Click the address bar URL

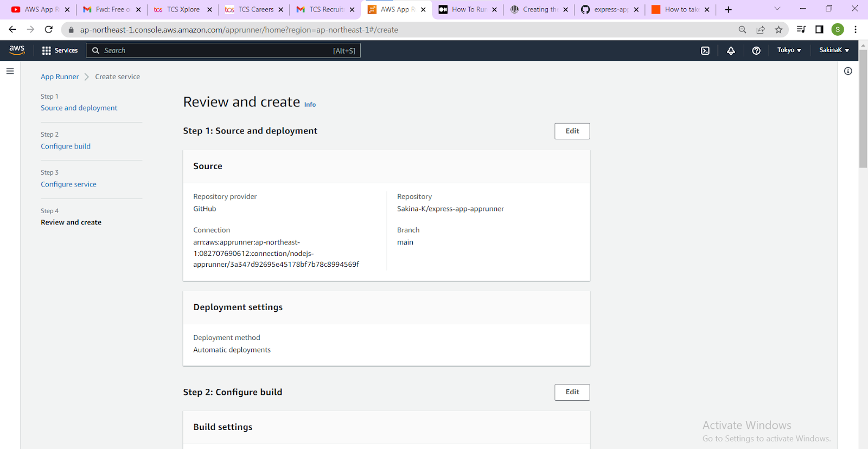239,30
